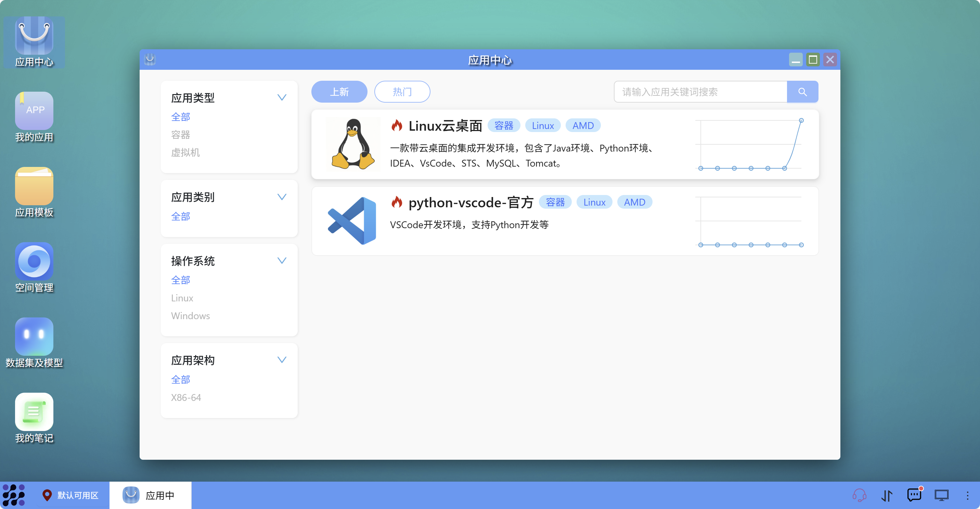Select the 上新 tab
The image size is (980, 509).
[x=339, y=92]
